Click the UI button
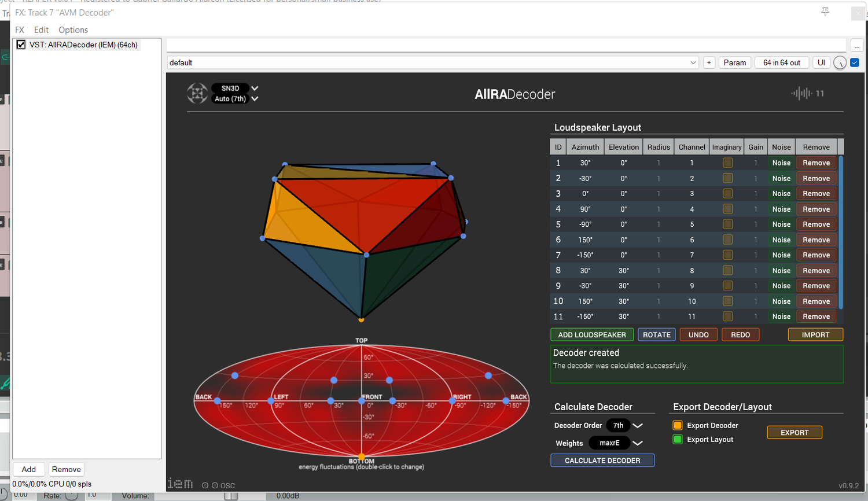Viewport: 868px width, 501px height. [821, 62]
